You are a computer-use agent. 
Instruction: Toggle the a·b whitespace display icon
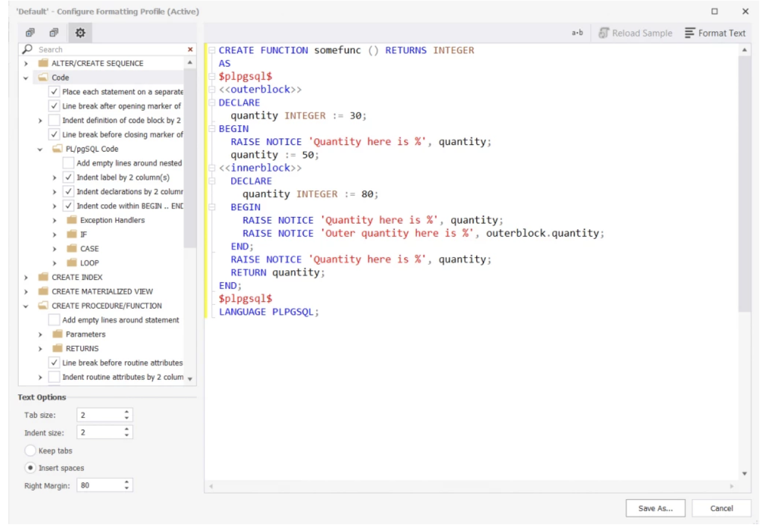click(x=577, y=34)
